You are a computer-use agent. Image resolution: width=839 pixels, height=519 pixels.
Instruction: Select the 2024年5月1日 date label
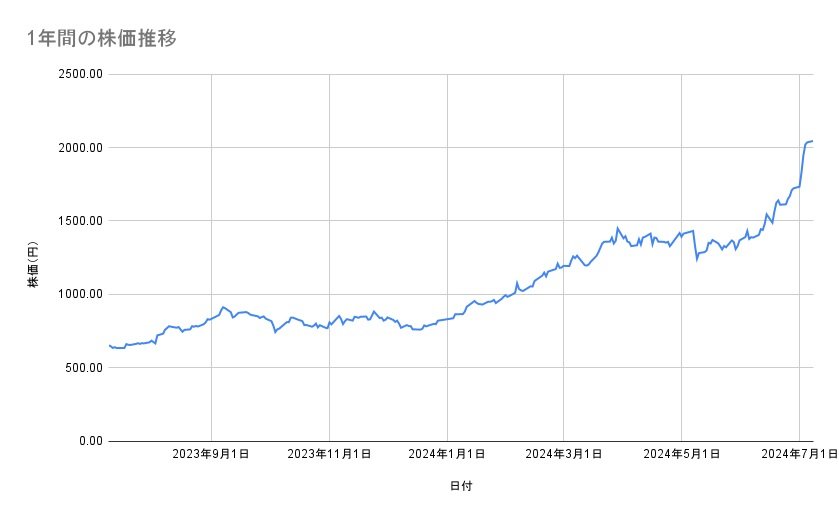681,455
